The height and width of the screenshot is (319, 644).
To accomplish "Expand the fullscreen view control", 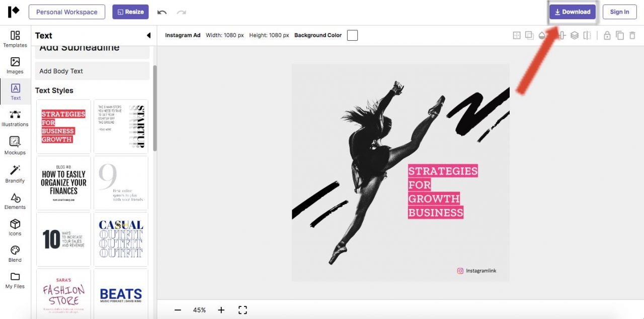I will [243, 310].
